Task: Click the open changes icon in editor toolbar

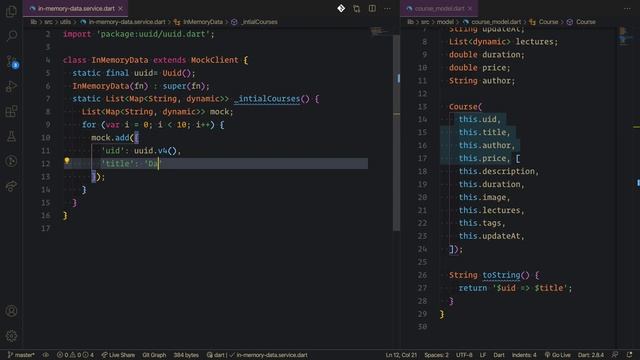Action: click(x=357, y=9)
